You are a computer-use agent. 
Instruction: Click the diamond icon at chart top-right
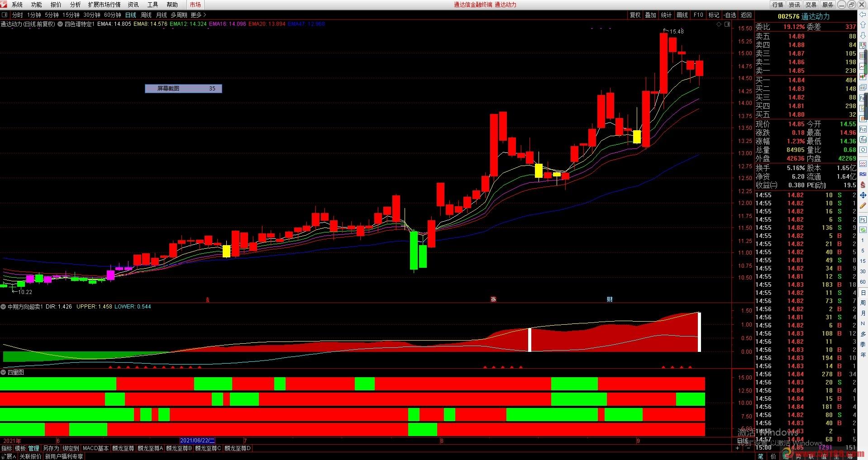pos(719,24)
